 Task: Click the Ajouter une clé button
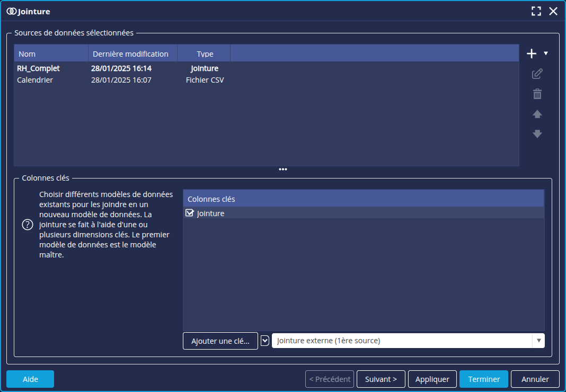point(220,341)
